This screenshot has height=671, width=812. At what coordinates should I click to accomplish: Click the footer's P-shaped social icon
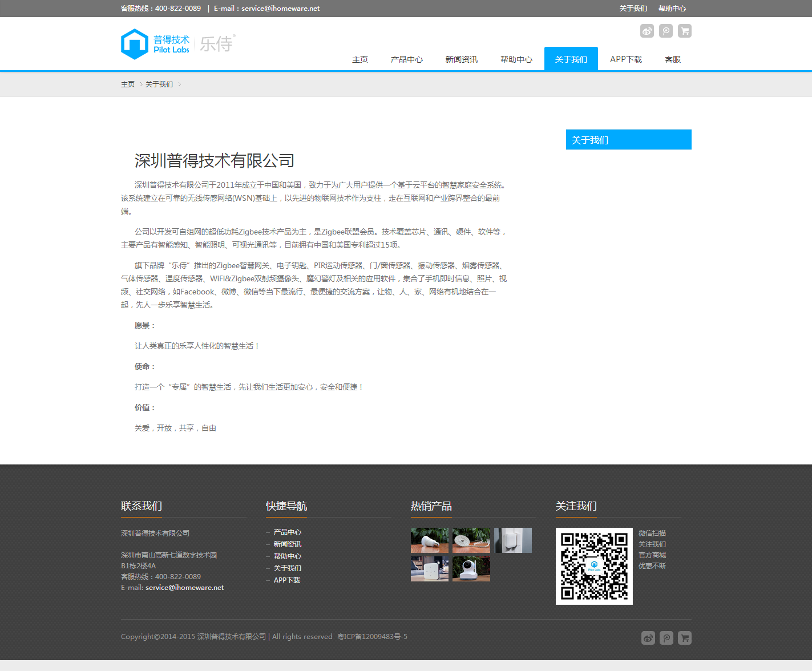pos(666,638)
